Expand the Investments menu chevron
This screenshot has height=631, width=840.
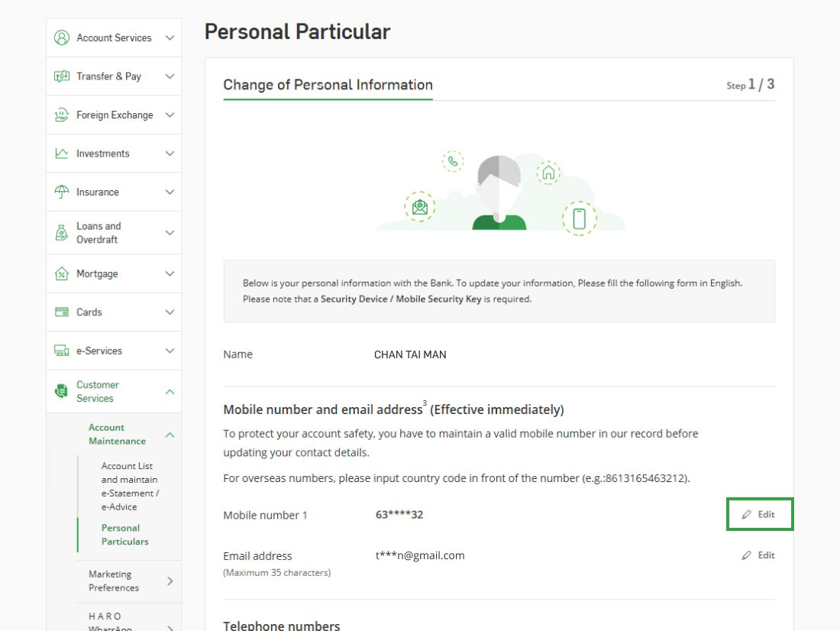(x=170, y=154)
